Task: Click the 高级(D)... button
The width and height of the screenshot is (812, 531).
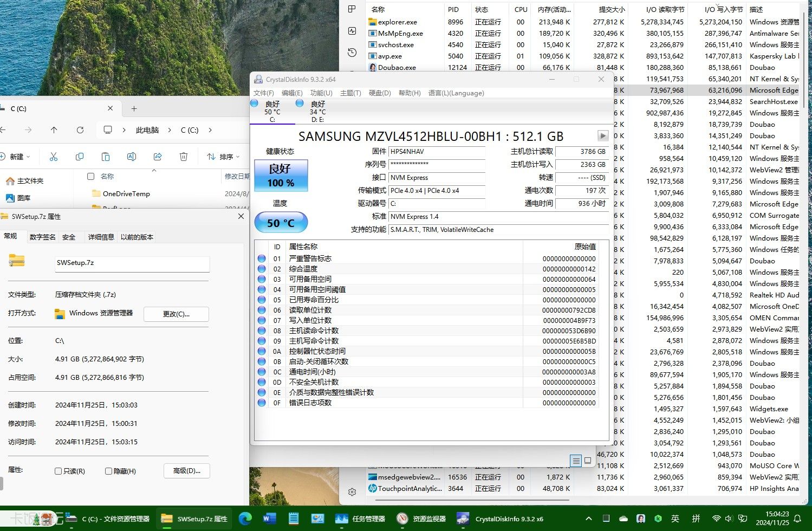Action: [x=187, y=471]
